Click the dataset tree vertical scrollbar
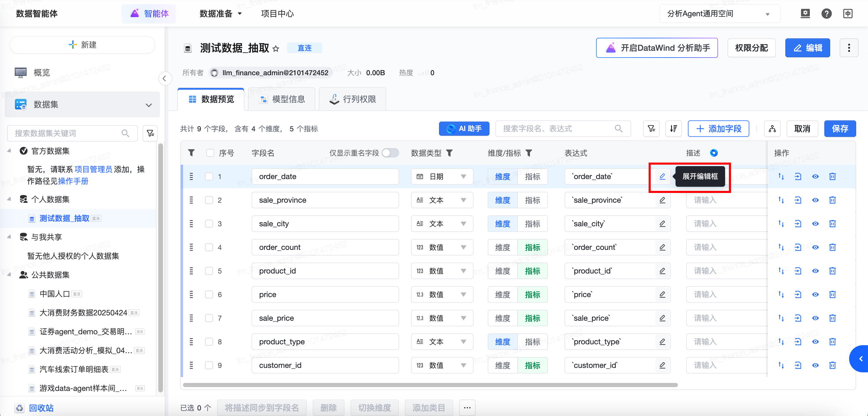This screenshot has width=868, height=416. click(x=160, y=268)
